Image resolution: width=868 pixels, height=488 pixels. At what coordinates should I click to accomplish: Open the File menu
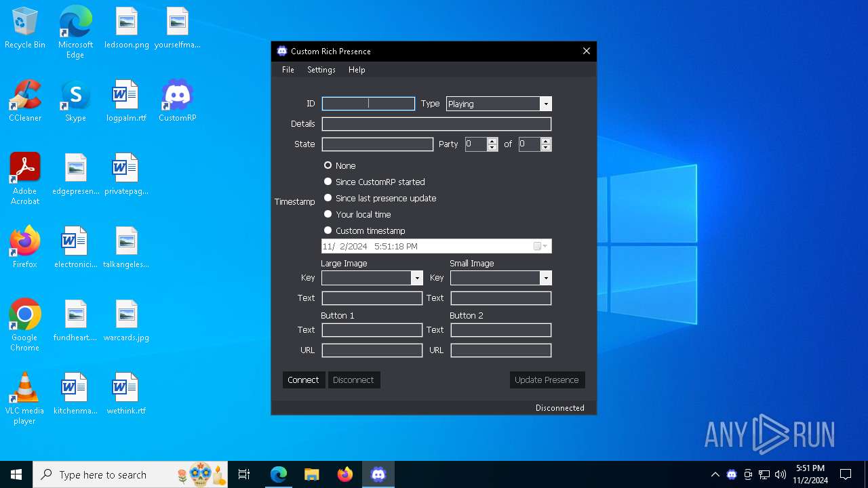pyautogui.click(x=288, y=70)
